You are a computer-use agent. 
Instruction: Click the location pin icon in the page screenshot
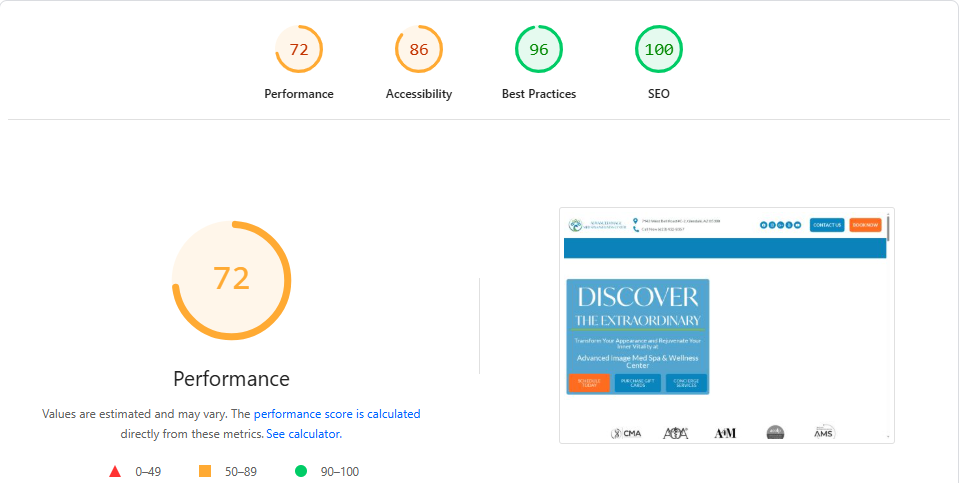635,221
